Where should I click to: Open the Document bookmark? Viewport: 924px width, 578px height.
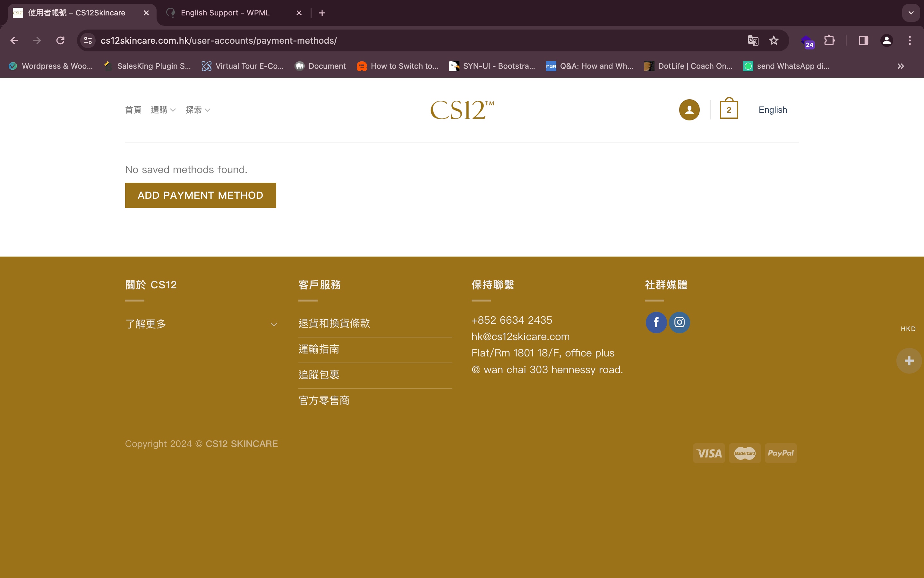point(320,66)
